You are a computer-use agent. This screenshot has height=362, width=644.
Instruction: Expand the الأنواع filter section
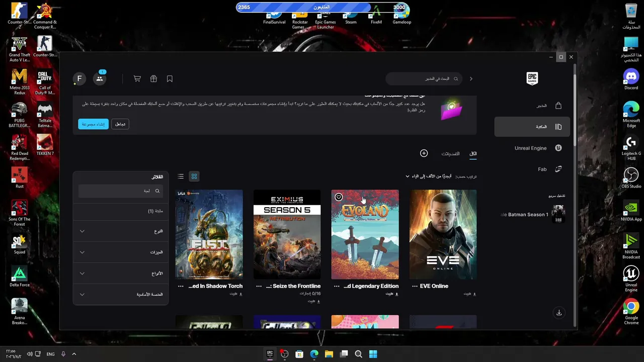click(x=121, y=274)
